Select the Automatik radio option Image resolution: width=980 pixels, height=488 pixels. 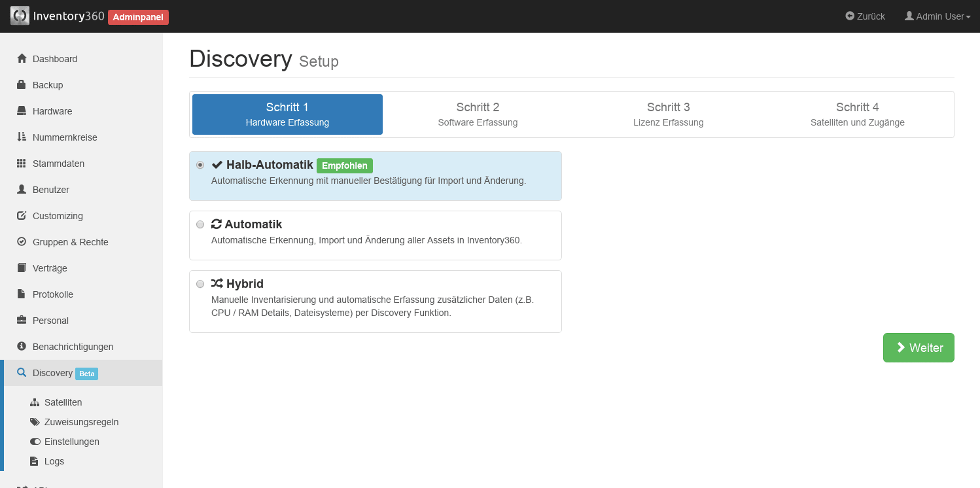tap(200, 224)
